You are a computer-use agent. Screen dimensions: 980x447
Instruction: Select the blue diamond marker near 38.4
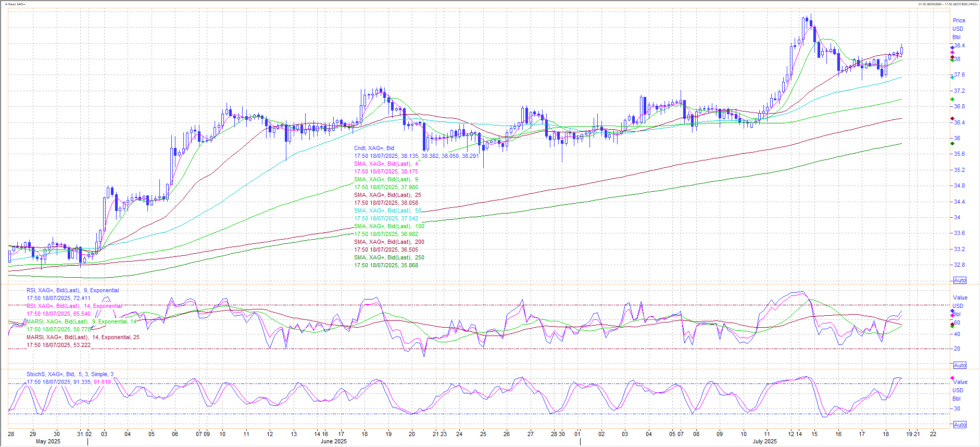tap(952, 47)
